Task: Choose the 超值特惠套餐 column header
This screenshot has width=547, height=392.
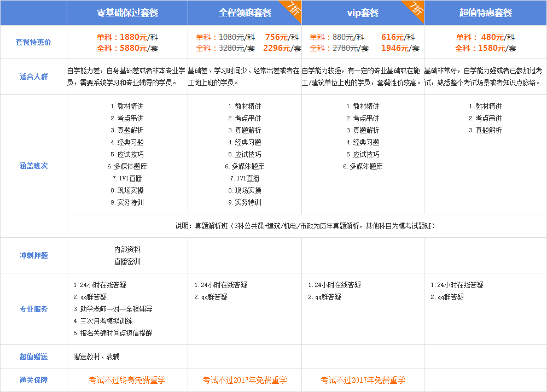Action: click(x=485, y=13)
